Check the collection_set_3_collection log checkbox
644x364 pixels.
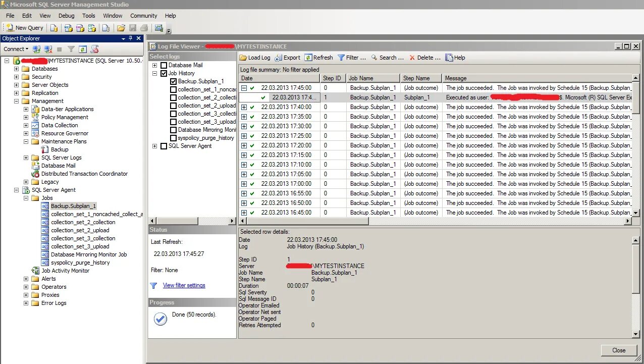pos(173,114)
